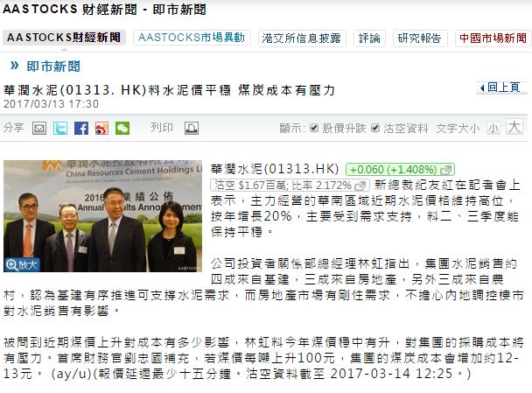Click the magnifier enlarge icon on photo
Screen dimensions: 532x393
click(12, 264)
